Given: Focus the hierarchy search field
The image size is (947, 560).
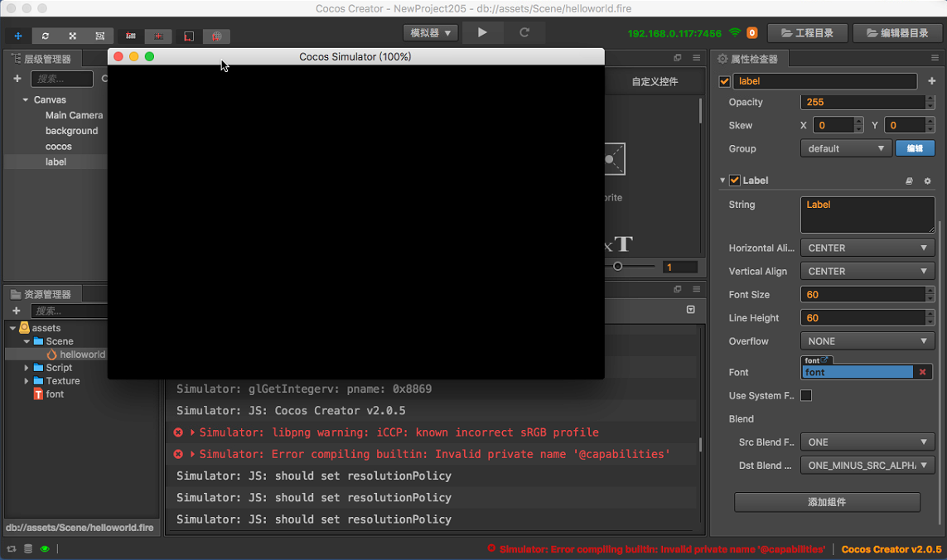Looking at the screenshot, I should coord(61,79).
